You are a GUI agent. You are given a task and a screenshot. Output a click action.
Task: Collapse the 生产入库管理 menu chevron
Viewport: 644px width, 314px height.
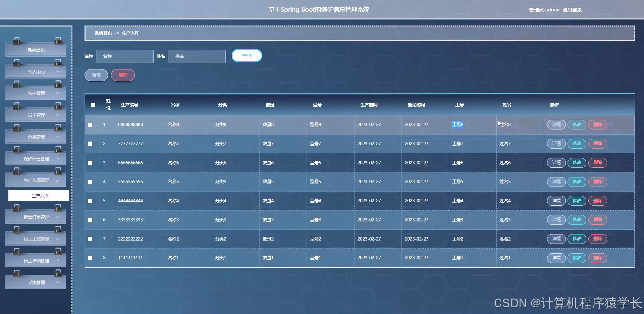click(x=58, y=180)
